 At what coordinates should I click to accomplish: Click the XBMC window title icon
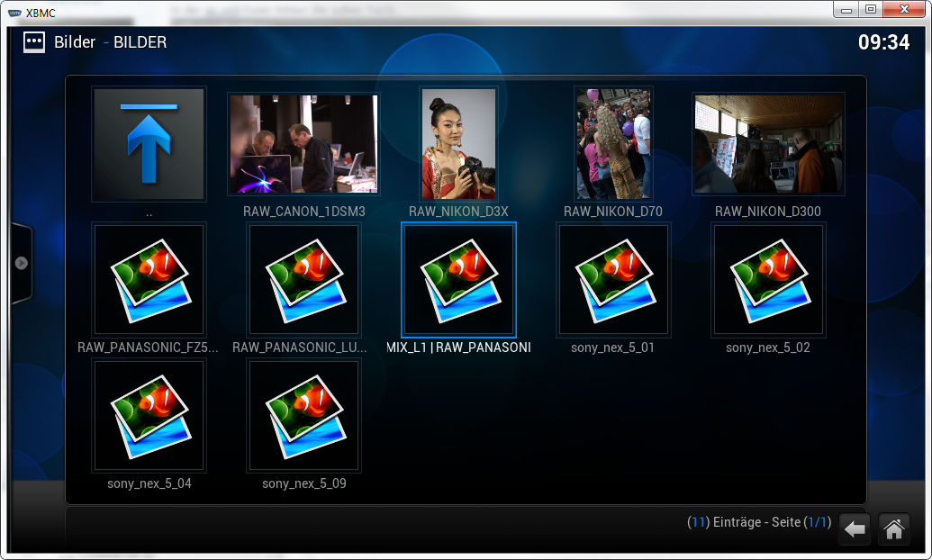tap(15, 13)
